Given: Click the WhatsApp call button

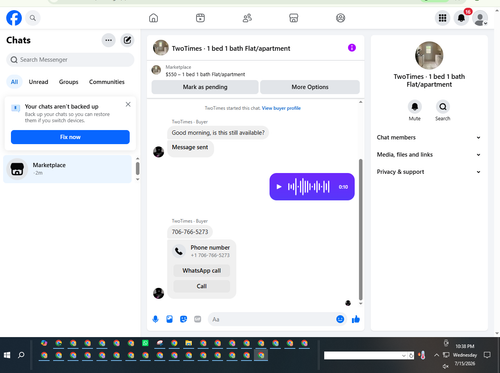Looking at the screenshot, I should point(202,271).
